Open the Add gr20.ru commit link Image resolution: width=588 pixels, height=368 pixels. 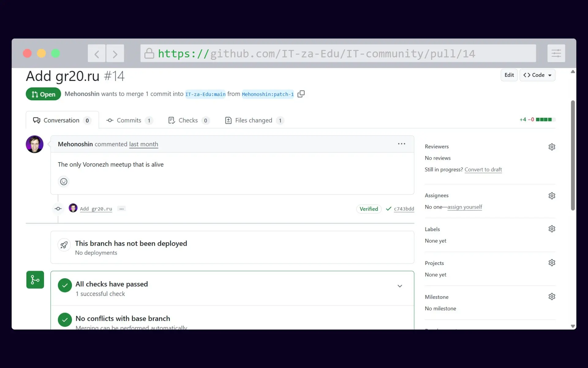click(x=96, y=209)
